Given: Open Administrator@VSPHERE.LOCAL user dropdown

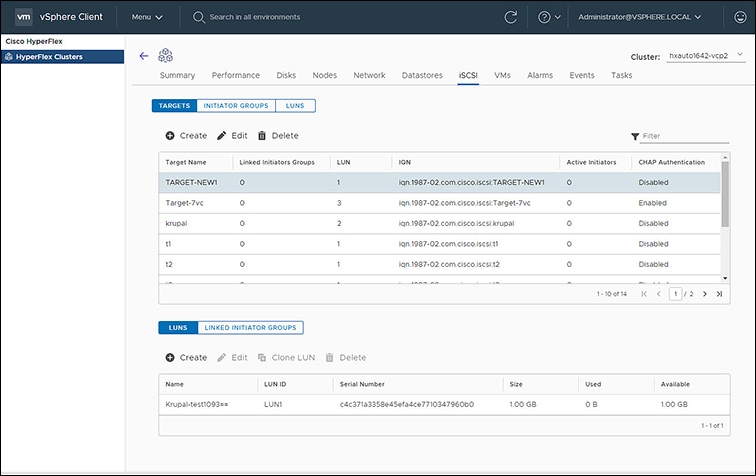Looking at the screenshot, I should tap(639, 17).
